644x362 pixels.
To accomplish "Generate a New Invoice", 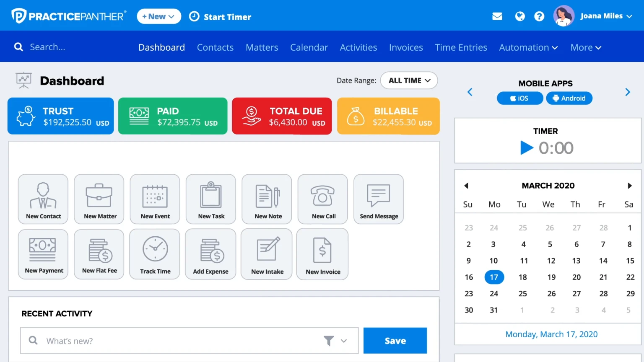I will click(x=322, y=254).
